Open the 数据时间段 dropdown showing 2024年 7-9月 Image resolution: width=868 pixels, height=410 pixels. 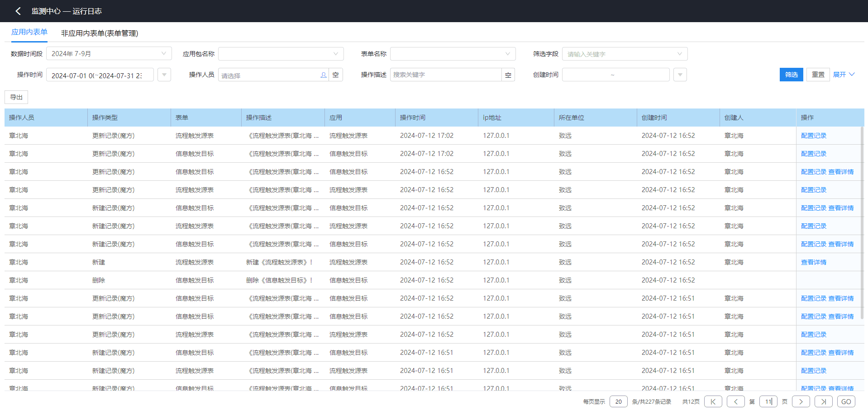click(109, 53)
